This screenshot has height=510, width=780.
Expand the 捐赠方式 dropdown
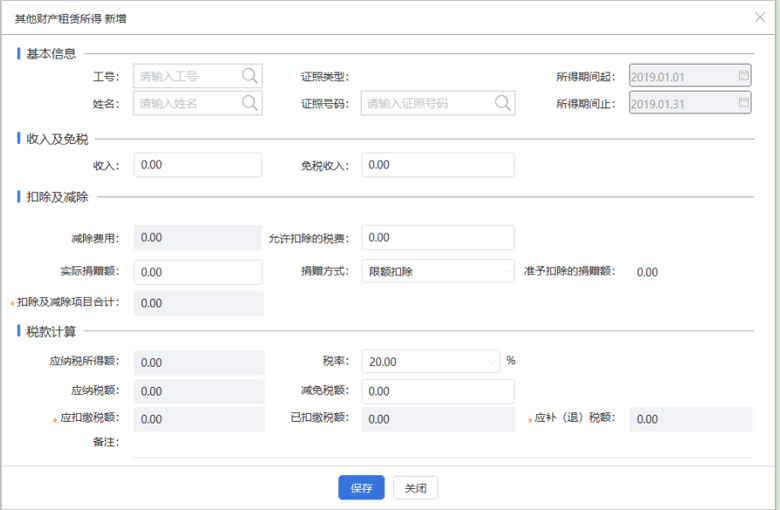[506, 272]
